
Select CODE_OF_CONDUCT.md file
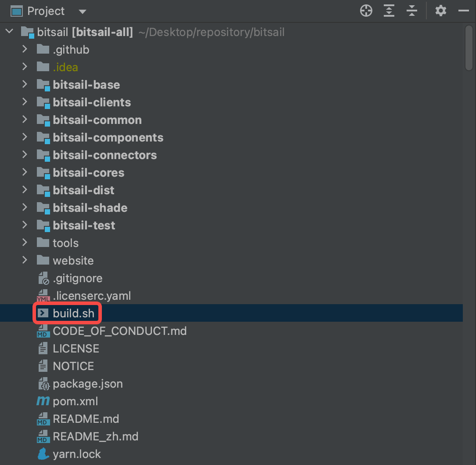119,331
